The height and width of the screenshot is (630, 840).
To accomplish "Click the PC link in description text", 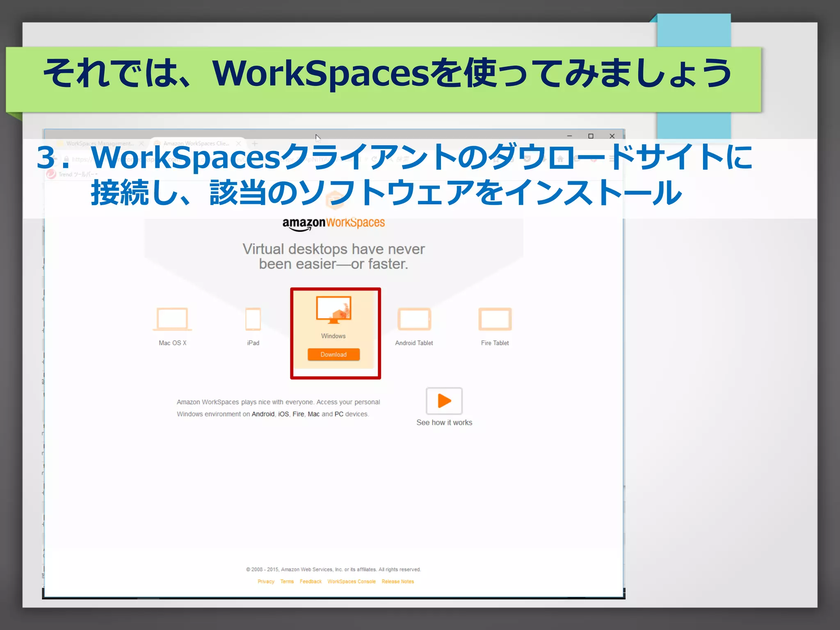I will coord(339,414).
